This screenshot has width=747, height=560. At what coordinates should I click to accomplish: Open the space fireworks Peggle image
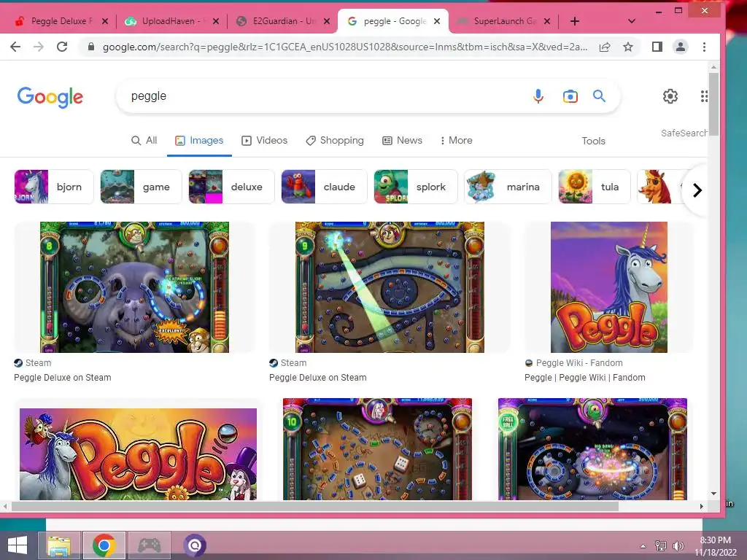pos(592,449)
